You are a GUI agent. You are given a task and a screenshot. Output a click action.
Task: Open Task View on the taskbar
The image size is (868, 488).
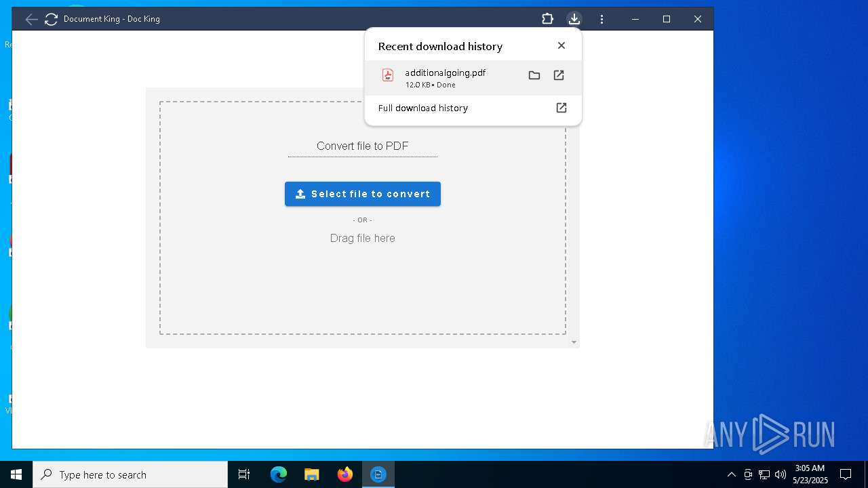(x=244, y=474)
